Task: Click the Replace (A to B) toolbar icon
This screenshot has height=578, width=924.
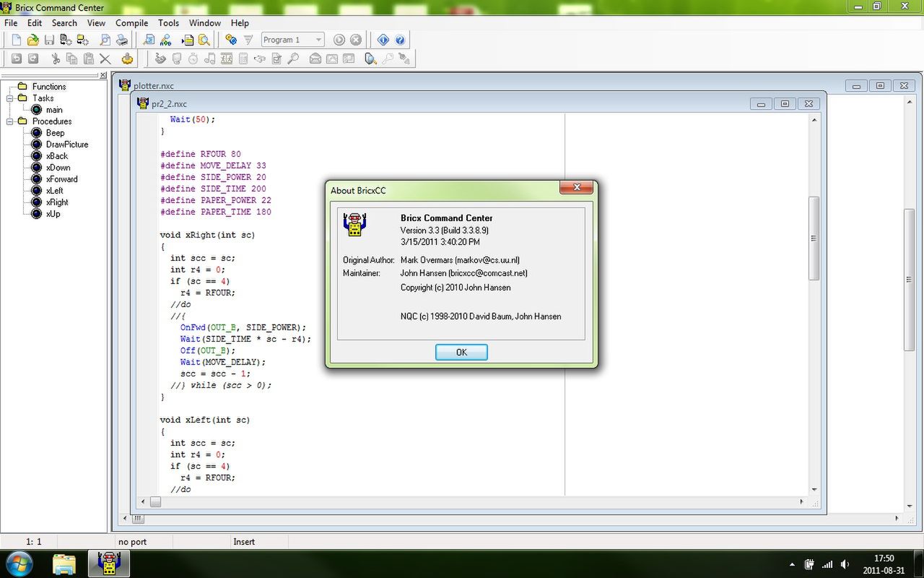Action: 165,40
